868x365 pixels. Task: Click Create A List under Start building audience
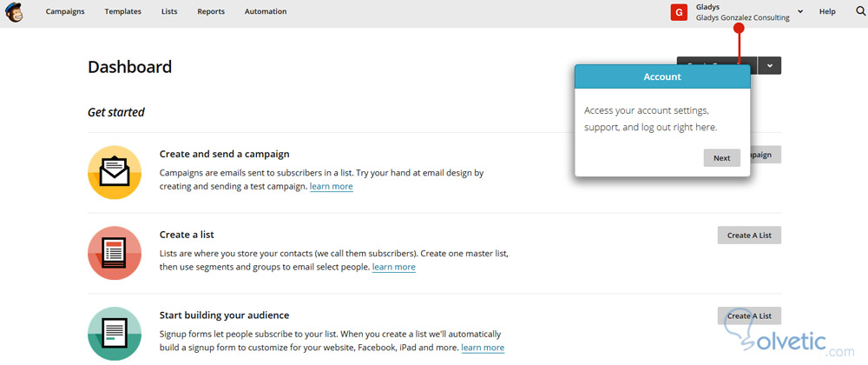click(749, 315)
